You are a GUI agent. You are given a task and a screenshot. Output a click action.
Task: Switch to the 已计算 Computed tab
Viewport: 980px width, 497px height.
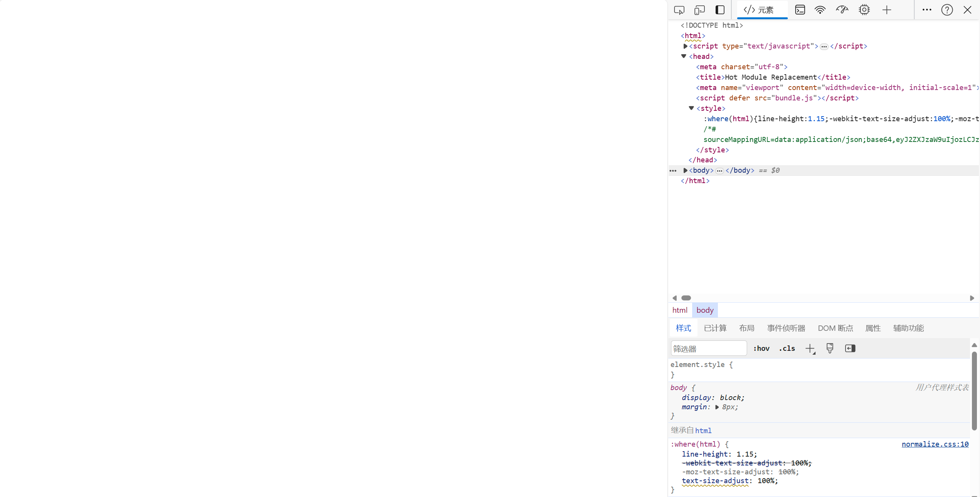click(715, 328)
